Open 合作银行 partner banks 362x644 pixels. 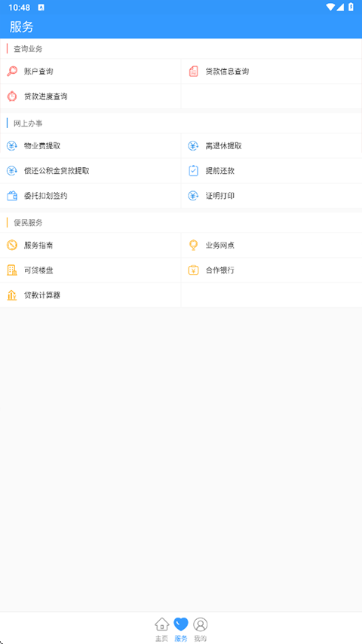tap(271, 270)
